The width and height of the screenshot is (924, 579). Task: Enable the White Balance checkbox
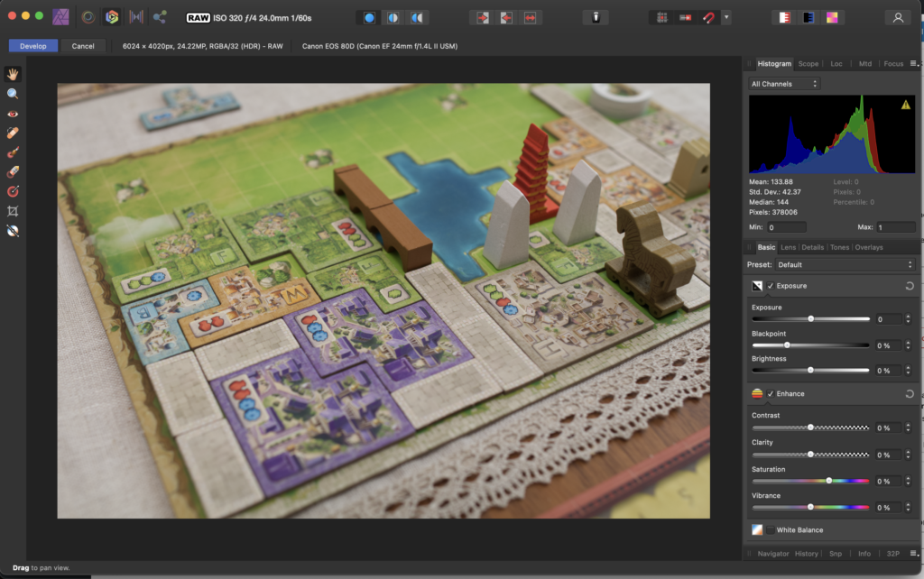click(771, 530)
